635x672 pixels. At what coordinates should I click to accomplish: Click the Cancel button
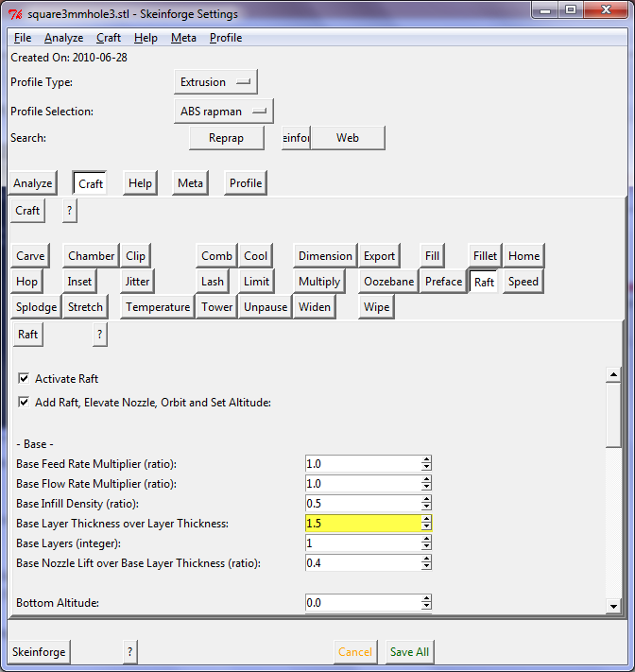[355, 651]
